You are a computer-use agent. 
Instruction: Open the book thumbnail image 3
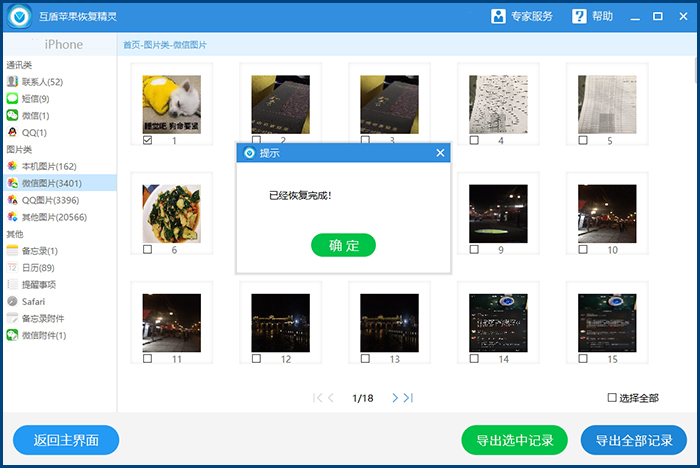(389, 104)
